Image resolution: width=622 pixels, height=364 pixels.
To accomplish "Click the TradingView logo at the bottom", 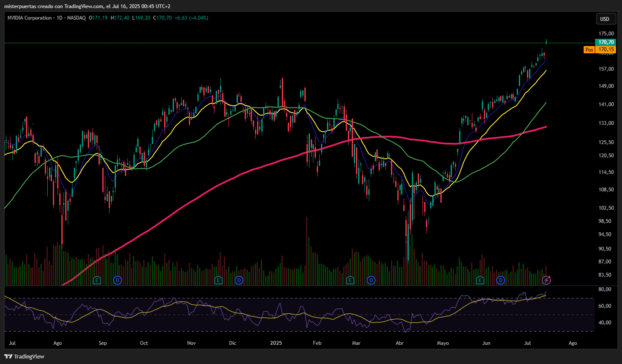I will 24,356.
